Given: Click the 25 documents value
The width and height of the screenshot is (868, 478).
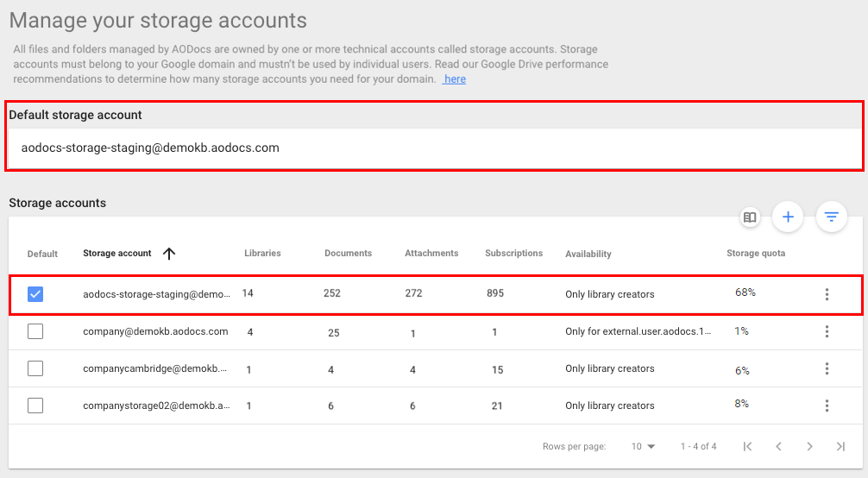Looking at the screenshot, I should [333, 333].
